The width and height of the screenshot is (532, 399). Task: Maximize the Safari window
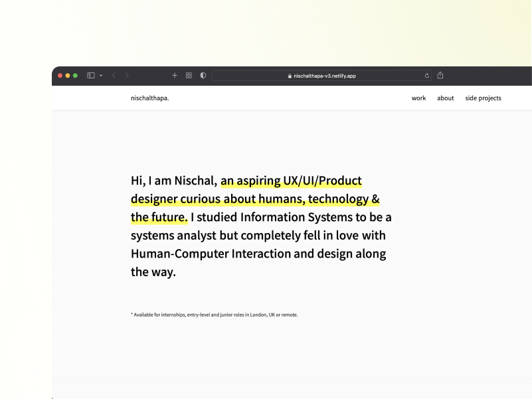point(76,76)
